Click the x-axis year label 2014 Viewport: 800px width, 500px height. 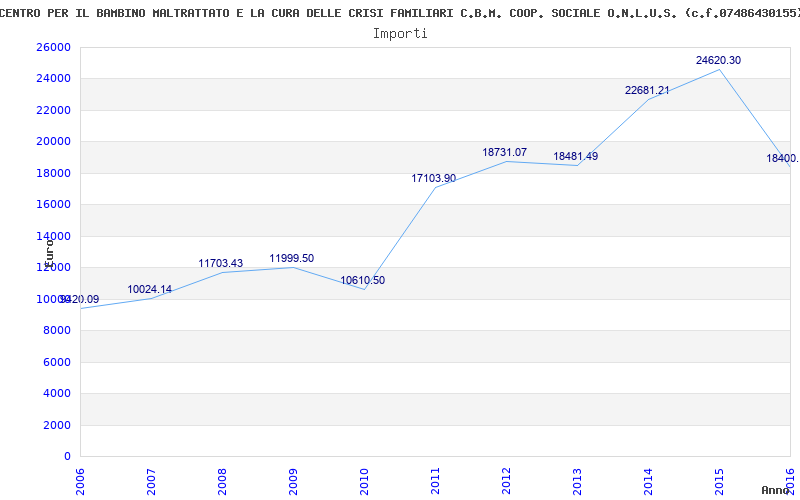coord(648,482)
